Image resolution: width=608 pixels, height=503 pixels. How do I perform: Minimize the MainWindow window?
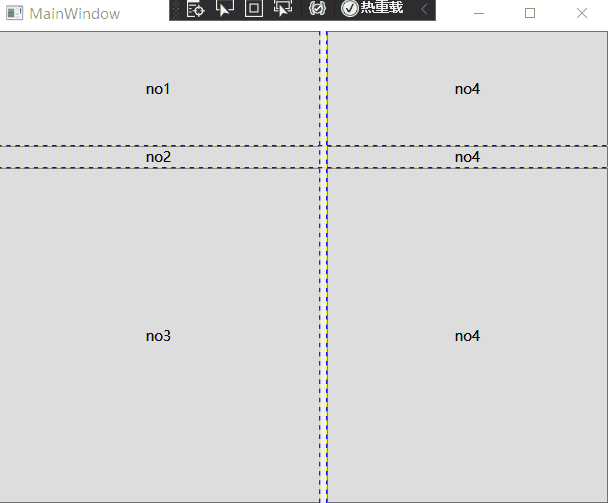coord(479,13)
